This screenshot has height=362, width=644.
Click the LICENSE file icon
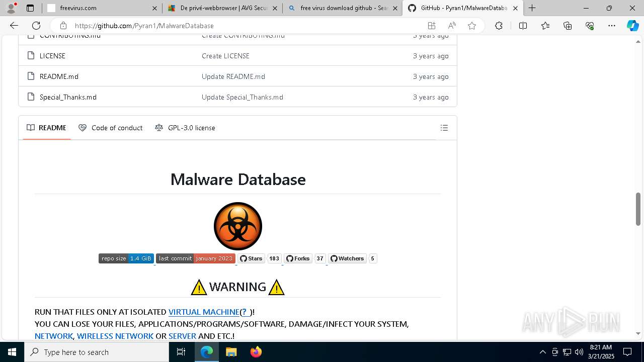(31, 56)
